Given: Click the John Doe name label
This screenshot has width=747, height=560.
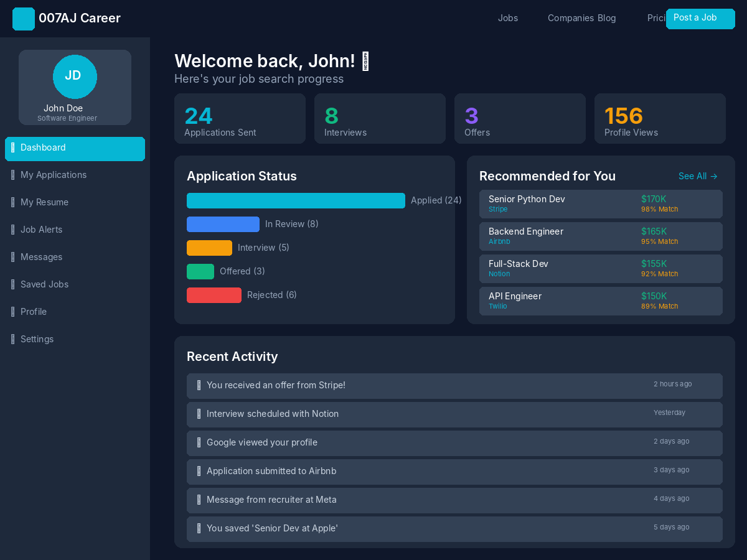Looking at the screenshot, I should pyautogui.click(x=63, y=108).
